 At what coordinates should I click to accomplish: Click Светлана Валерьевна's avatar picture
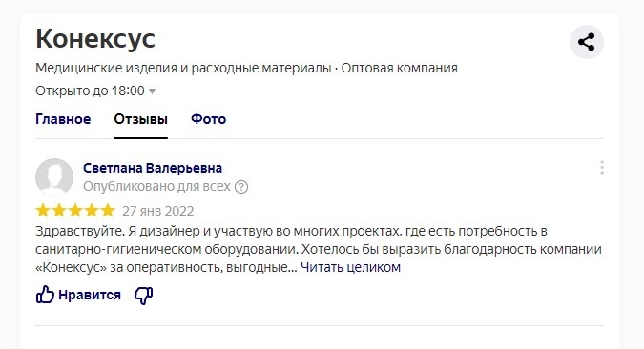click(54, 177)
